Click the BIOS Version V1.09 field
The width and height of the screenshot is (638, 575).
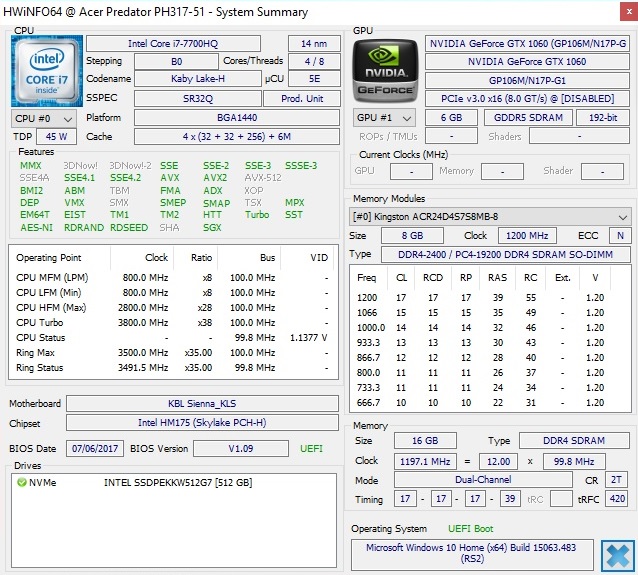pos(241,448)
